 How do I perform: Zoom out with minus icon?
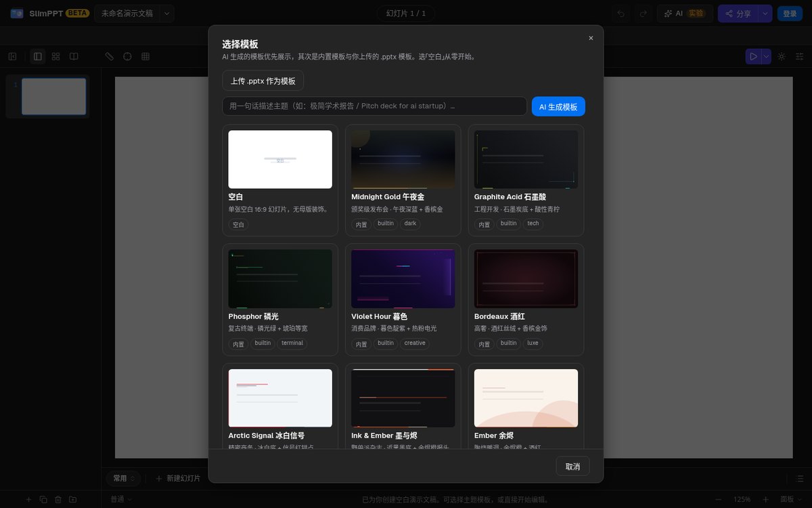[719, 499]
